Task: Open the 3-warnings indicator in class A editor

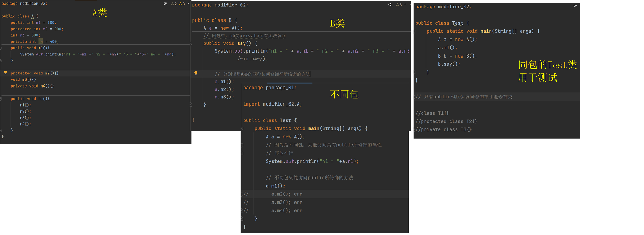Action: coord(182,4)
